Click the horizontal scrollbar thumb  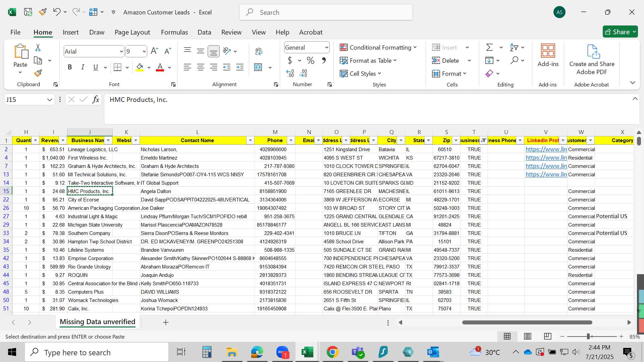pos(527,322)
